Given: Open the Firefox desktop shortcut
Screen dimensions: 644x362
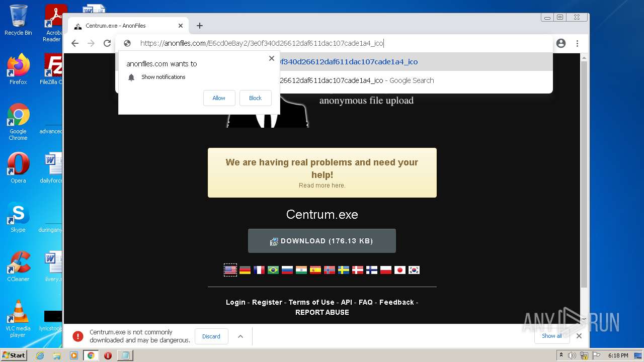Looking at the screenshot, I should click(18, 69).
